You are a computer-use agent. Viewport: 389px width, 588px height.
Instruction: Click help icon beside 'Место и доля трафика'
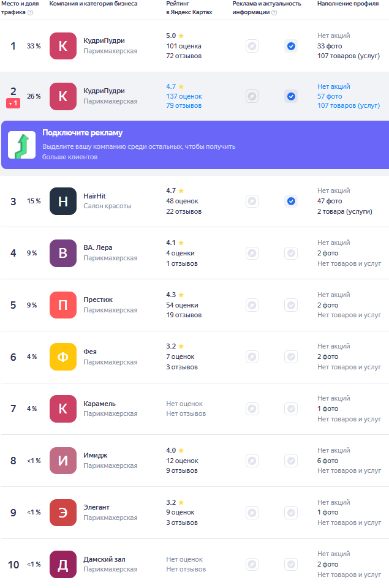[x=31, y=12]
